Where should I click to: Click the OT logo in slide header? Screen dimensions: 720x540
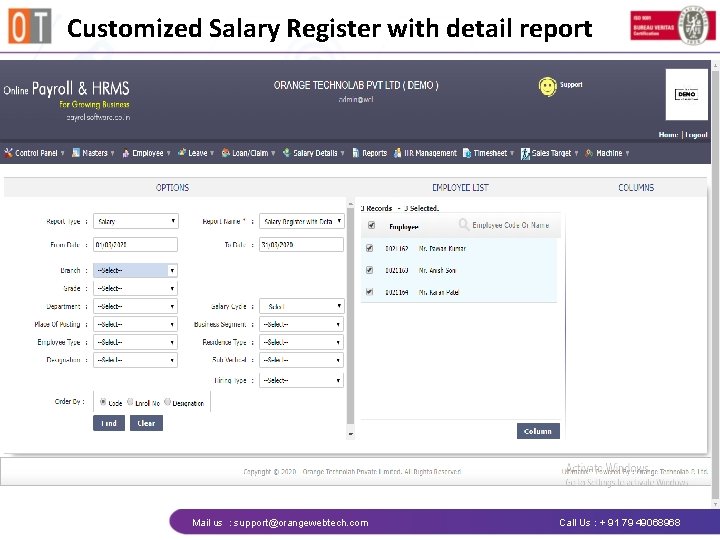coord(30,26)
